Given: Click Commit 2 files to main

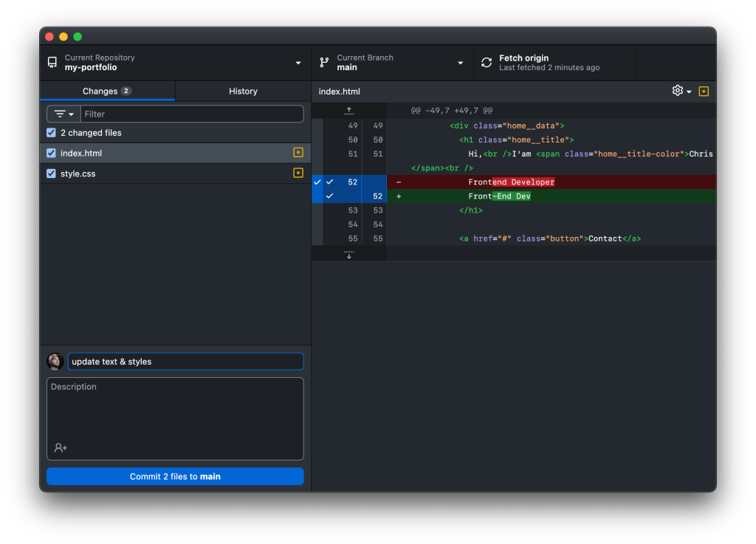Looking at the screenshot, I should click(x=175, y=476).
